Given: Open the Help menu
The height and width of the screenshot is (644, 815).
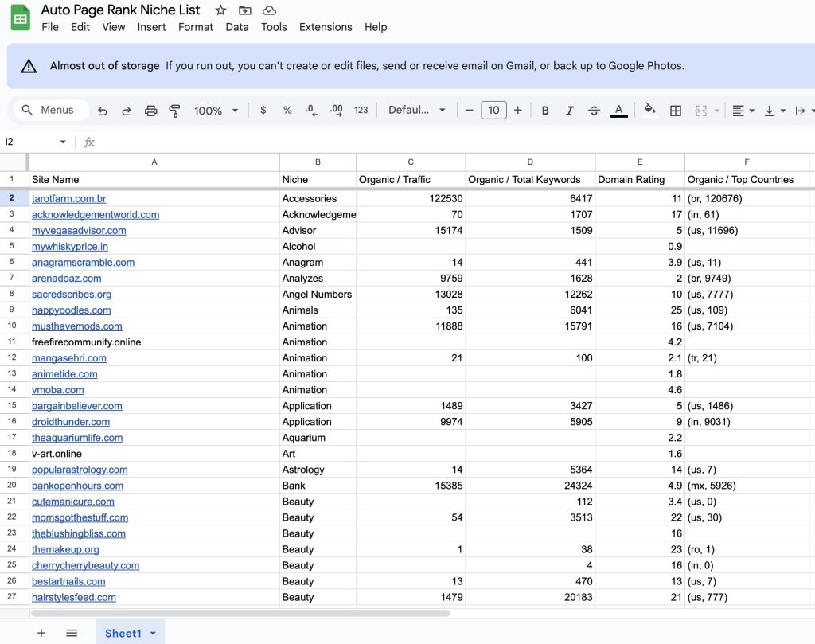Looking at the screenshot, I should pos(376,27).
